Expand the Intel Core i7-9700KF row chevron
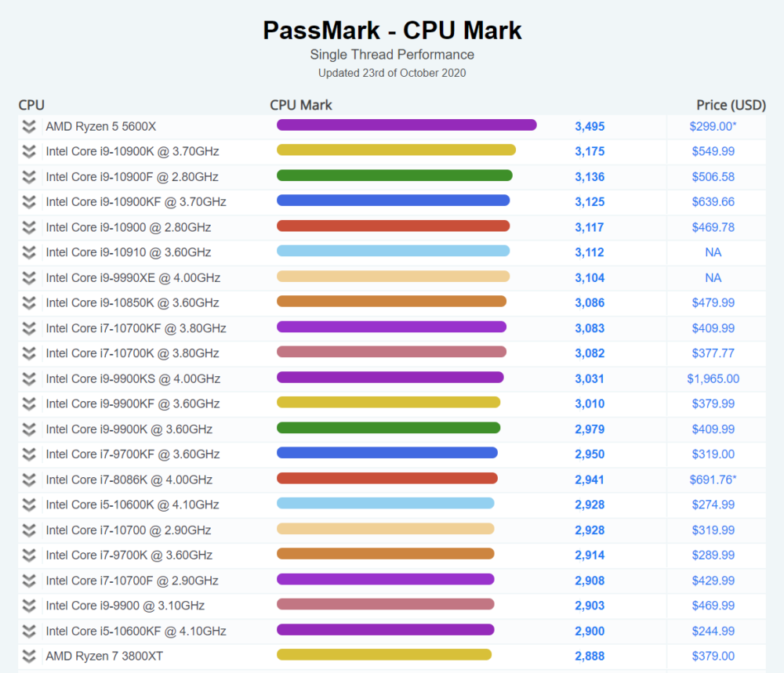This screenshot has width=784, height=673. click(29, 454)
